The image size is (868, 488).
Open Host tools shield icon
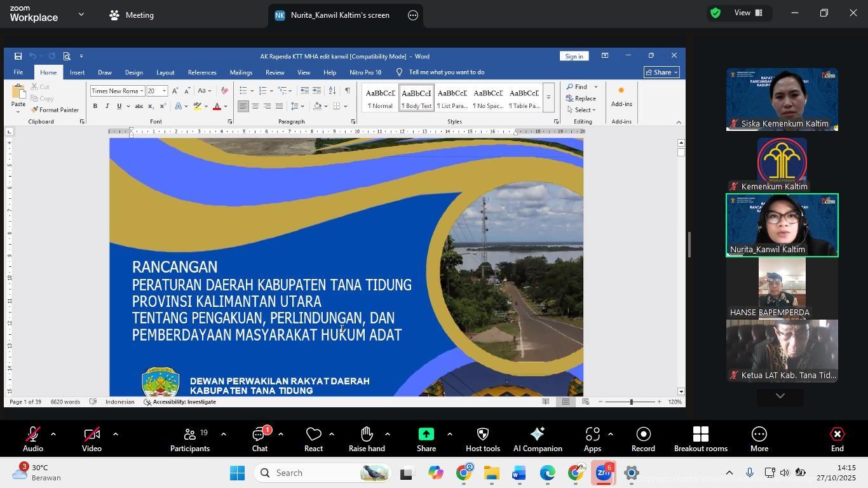click(482, 439)
